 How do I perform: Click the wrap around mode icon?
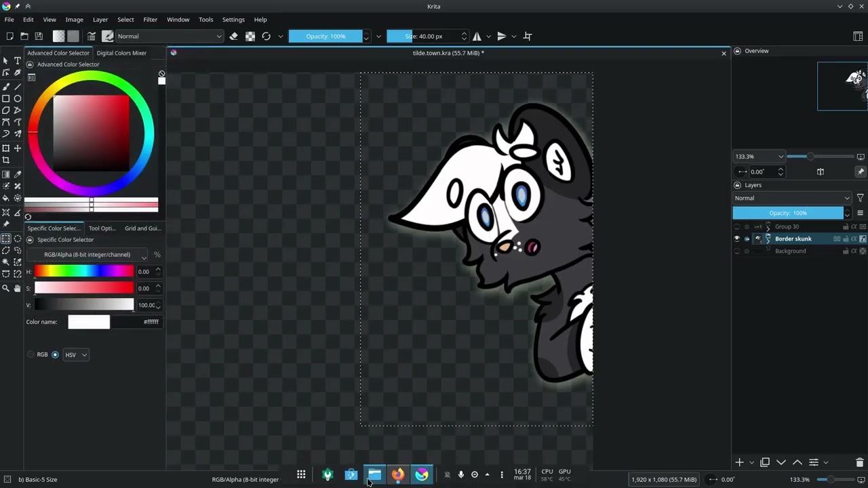528,36
